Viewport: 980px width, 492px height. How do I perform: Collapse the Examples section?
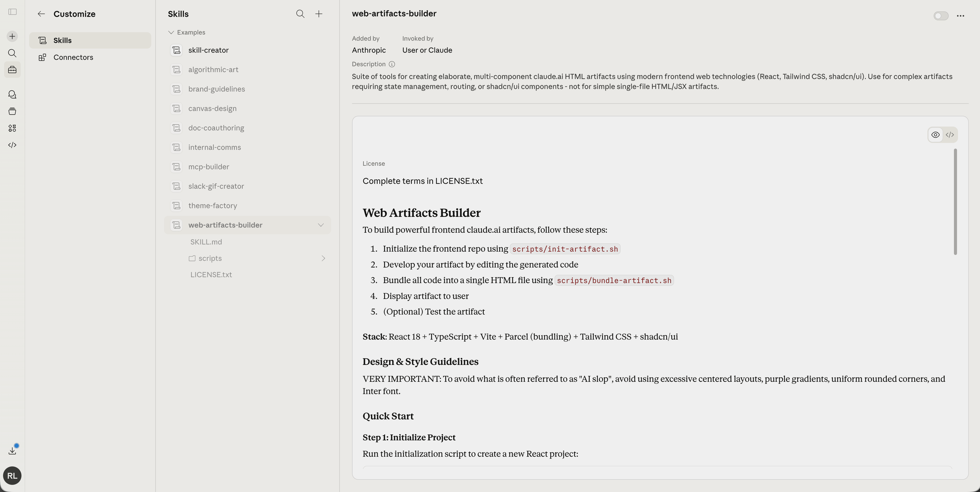[171, 32]
